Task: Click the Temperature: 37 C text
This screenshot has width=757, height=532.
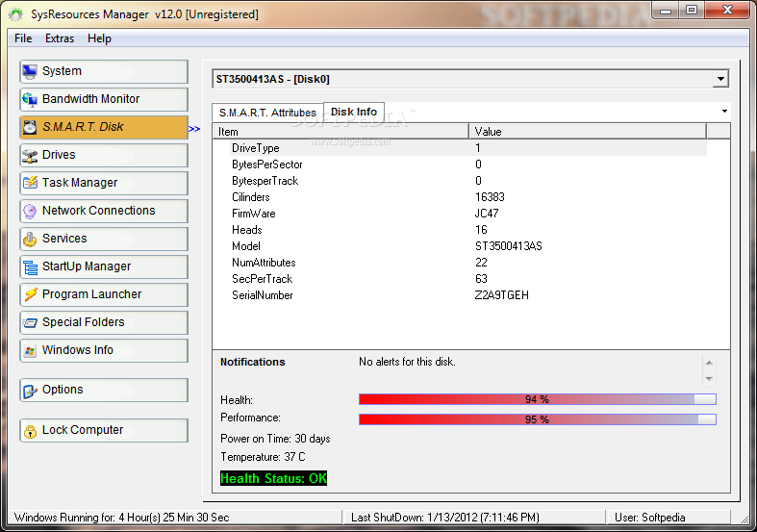Action: tap(264, 457)
